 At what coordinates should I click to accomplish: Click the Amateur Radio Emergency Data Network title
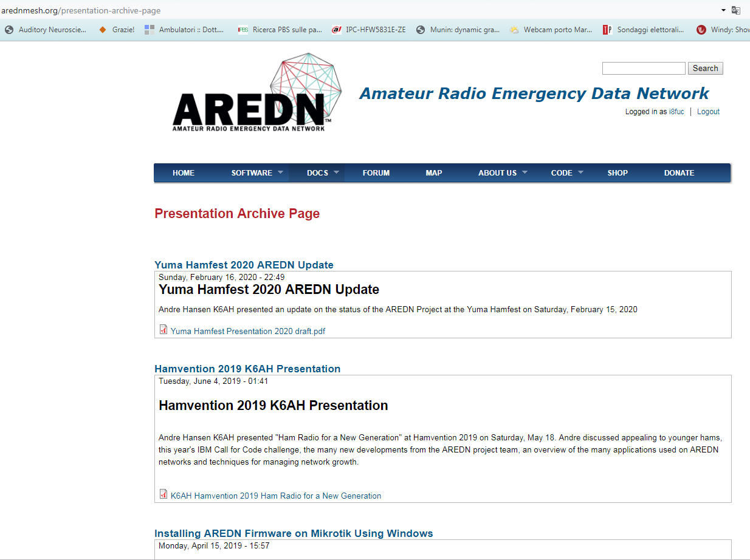(x=534, y=94)
